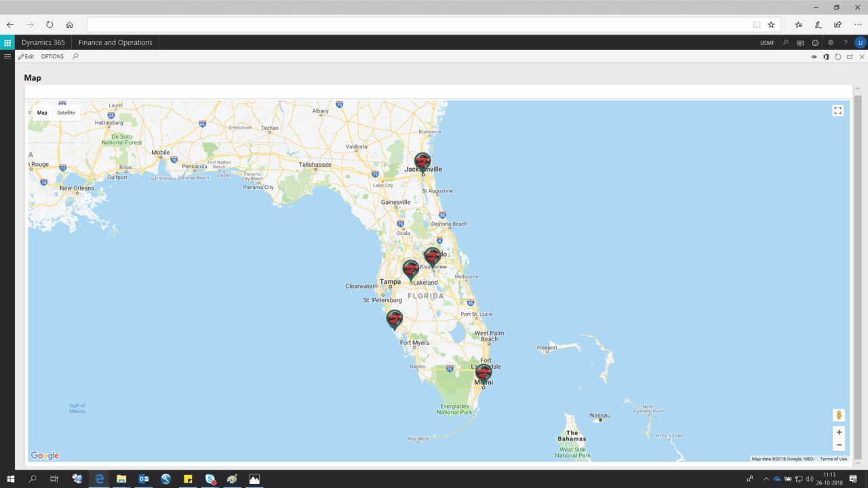
Task: Toggle the reading view icon
Action: coord(757,24)
